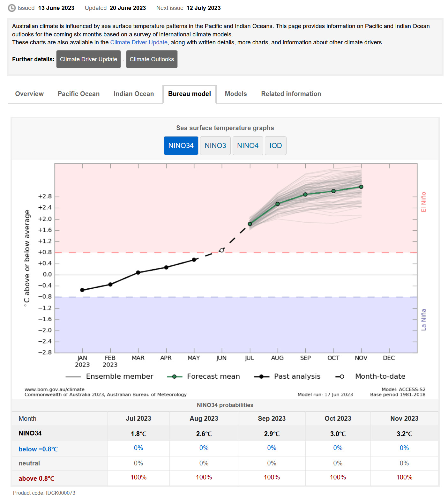Click 100% under Jul 2023
This screenshot has height=497, width=448.
pos(138,477)
